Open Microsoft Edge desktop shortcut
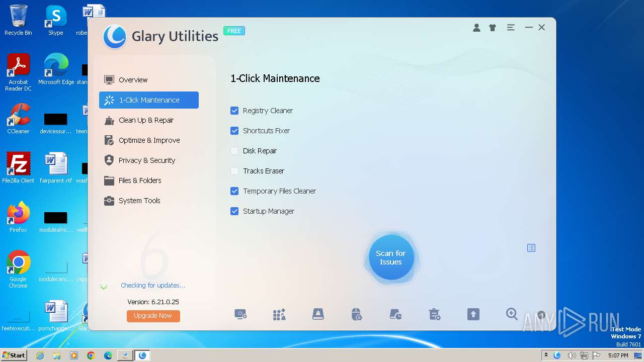644x362 pixels. pyautogui.click(x=56, y=69)
